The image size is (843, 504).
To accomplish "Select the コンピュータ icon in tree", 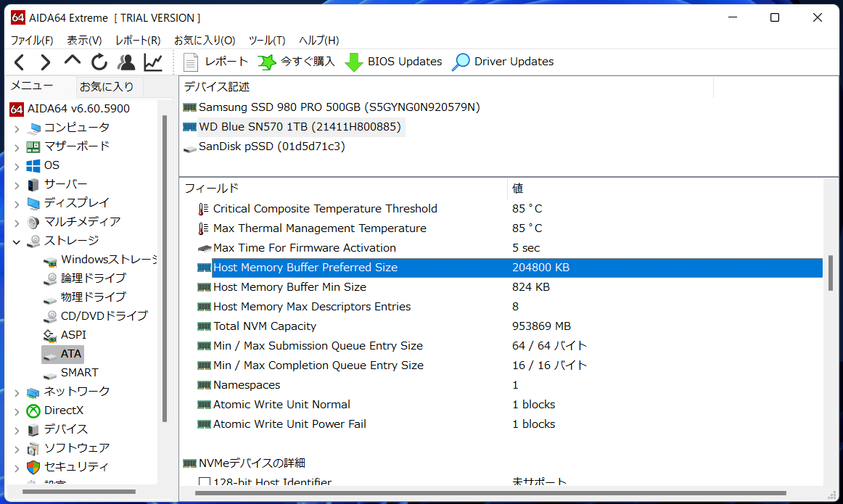I will pos(33,128).
